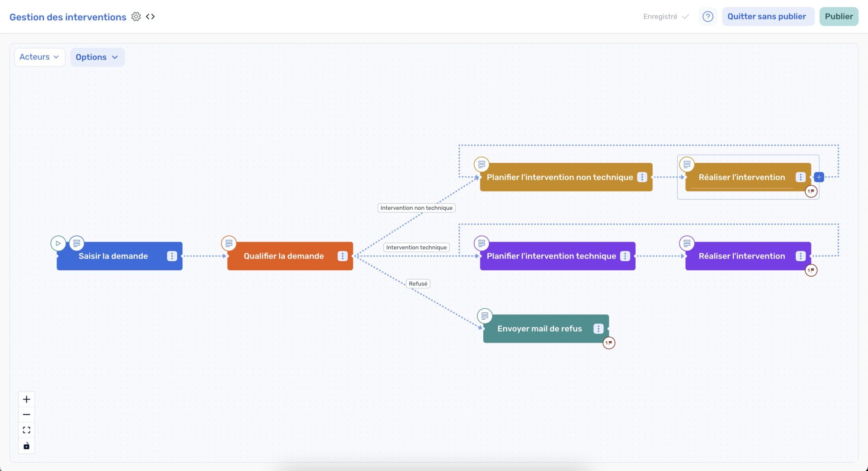Open workflow settings gear icon
The height and width of the screenshot is (471, 868).
point(136,17)
